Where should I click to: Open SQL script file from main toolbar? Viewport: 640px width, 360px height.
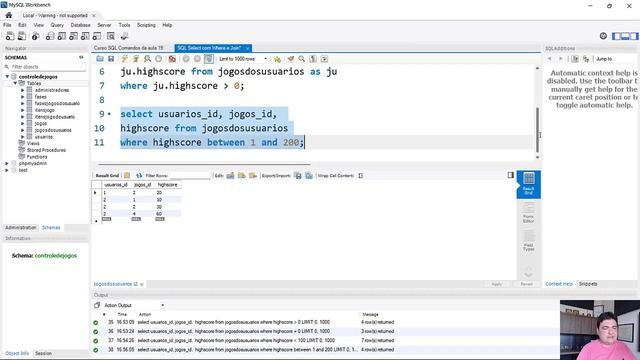coord(22,36)
